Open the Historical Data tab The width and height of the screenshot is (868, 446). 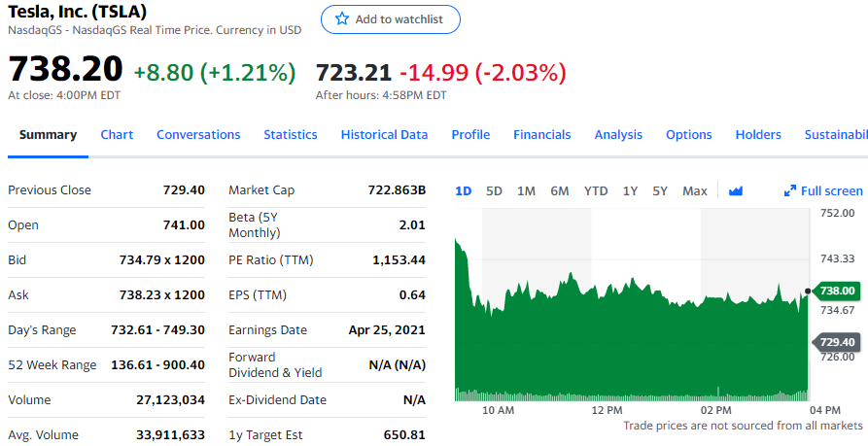click(384, 134)
